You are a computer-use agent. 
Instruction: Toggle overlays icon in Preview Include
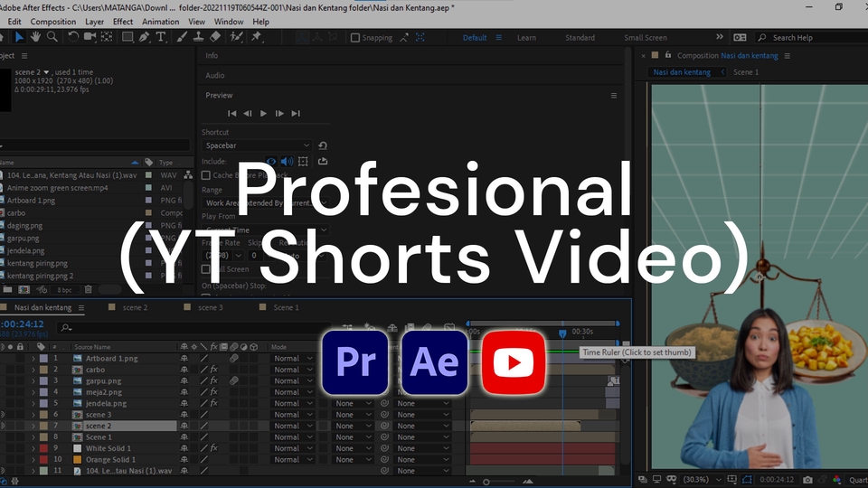(303, 162)
